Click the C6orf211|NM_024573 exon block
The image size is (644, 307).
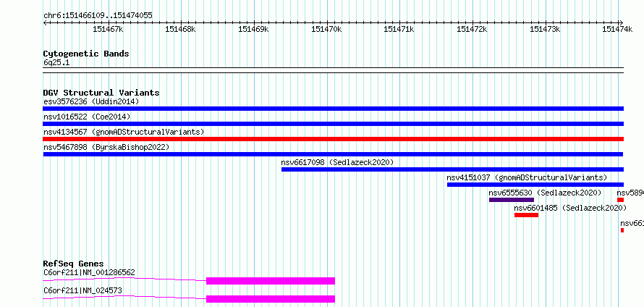pyautogui.click(x=270, y=299)
